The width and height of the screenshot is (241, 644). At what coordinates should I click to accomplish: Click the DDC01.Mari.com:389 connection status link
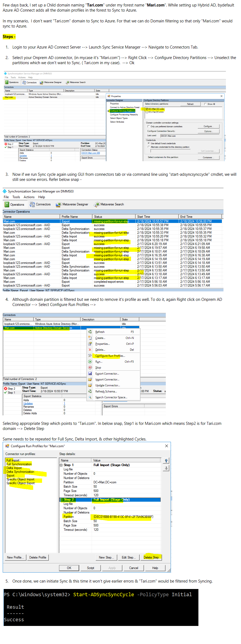click(x=91, y=153)
